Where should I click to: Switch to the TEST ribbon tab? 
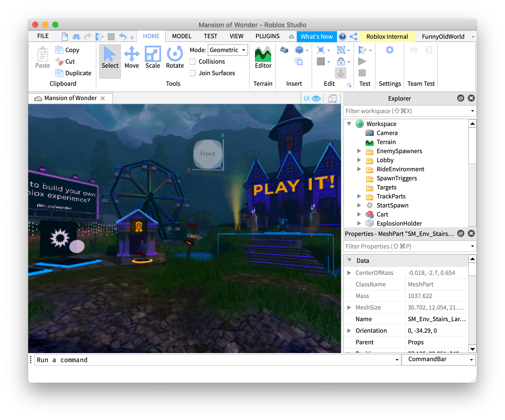pos(210,36)
